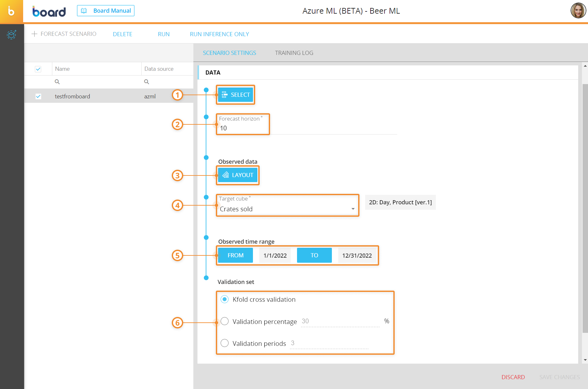Click the Board home logo icon
Screen dimensions: 588x389
click(x=11, y=11)
